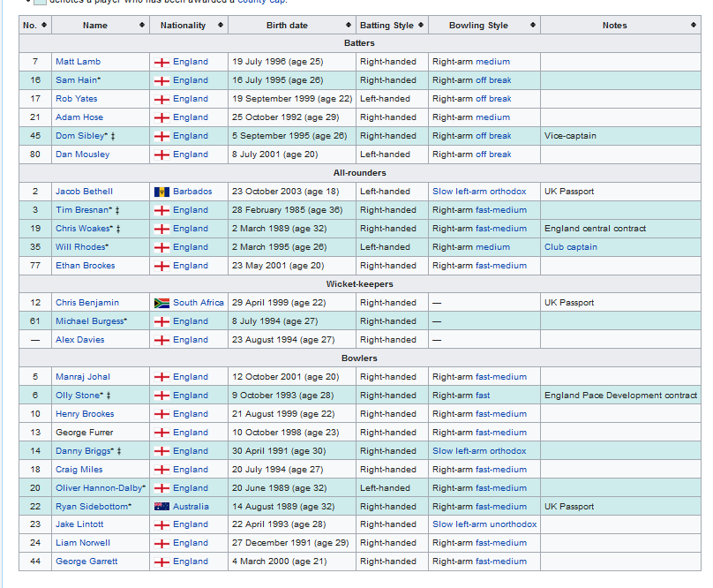Open Slow left-arm orthodox link in Danny Briggs' row
Screen dimensions: 713x588
pos(479,451)
